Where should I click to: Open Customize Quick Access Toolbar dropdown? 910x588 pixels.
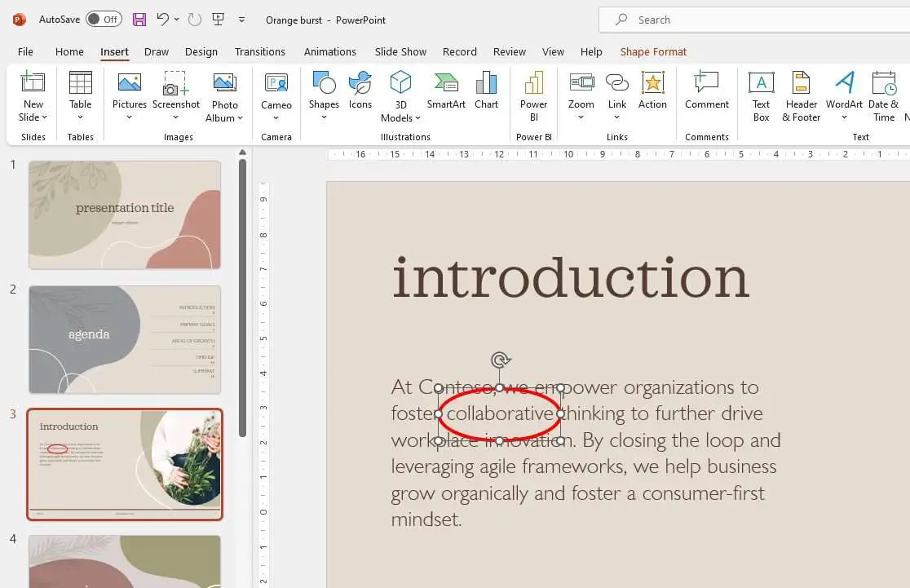tap(241, 20)
